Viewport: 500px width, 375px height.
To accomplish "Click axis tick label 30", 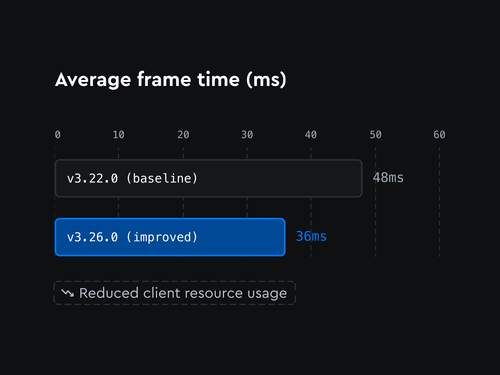I will pos(247,135).
